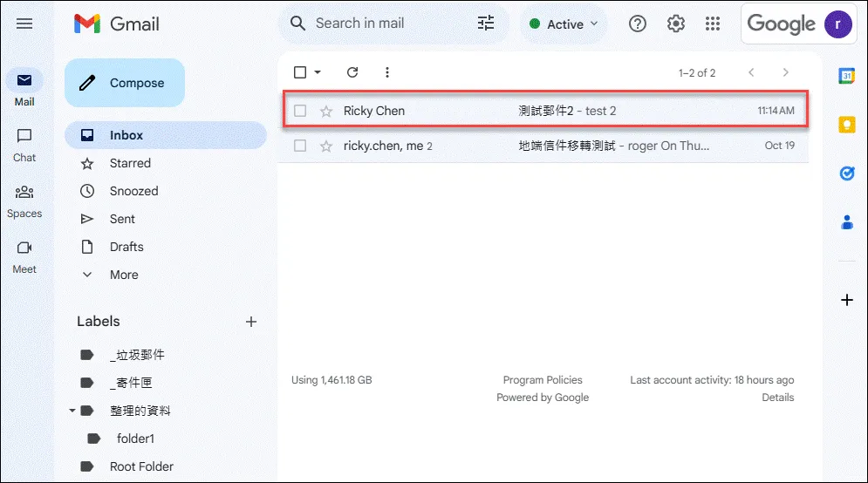The width and height of the screenshot is (868, 483).
Task: Show search options filter icon
Action: [x=486, y=24]
